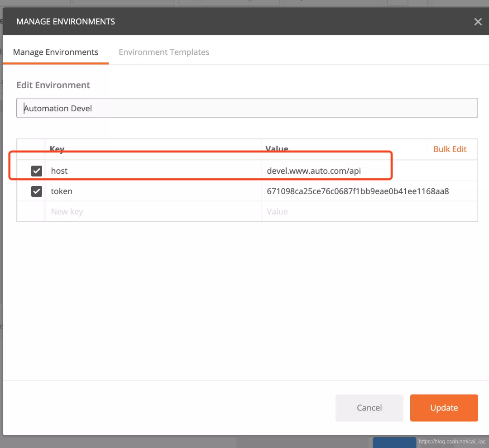Screen dimensions: 489x448
Task: Edit the token hash value field
Action: click(369, 191)
